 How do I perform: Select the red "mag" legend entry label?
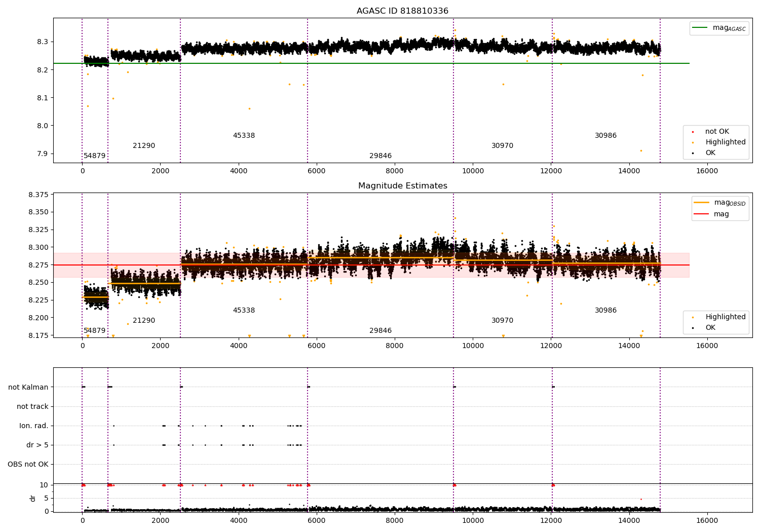click(721, 214)
